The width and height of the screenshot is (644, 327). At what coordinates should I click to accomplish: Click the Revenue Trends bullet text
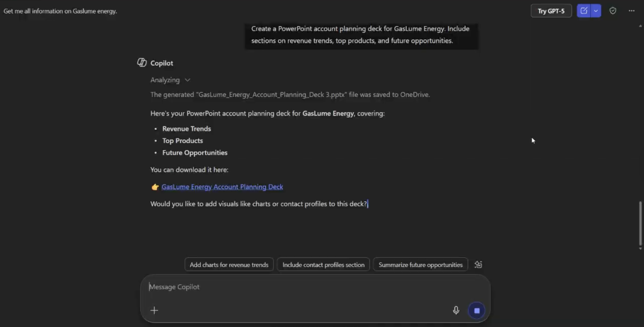coord(186,129)
